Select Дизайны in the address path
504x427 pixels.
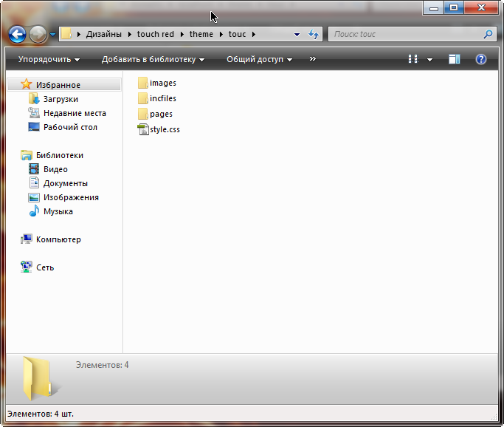tap(104, 34)
